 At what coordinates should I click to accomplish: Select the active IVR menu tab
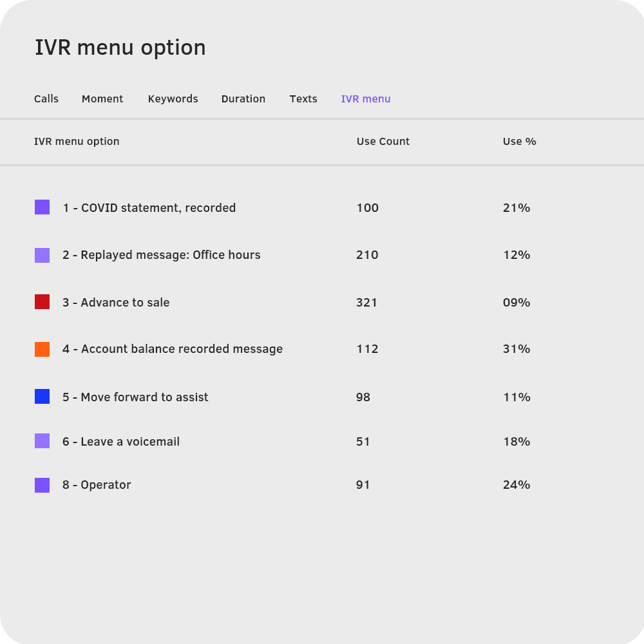tap(366, 99)
